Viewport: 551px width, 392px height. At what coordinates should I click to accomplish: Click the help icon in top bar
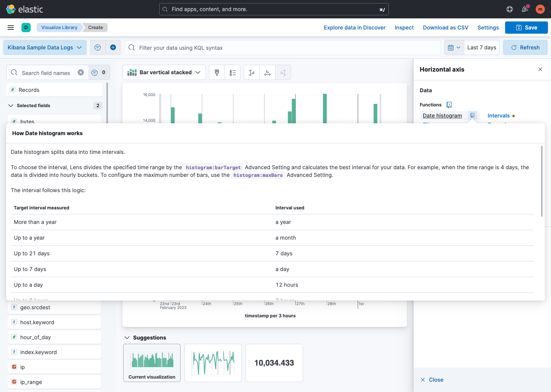click(509, 9)
